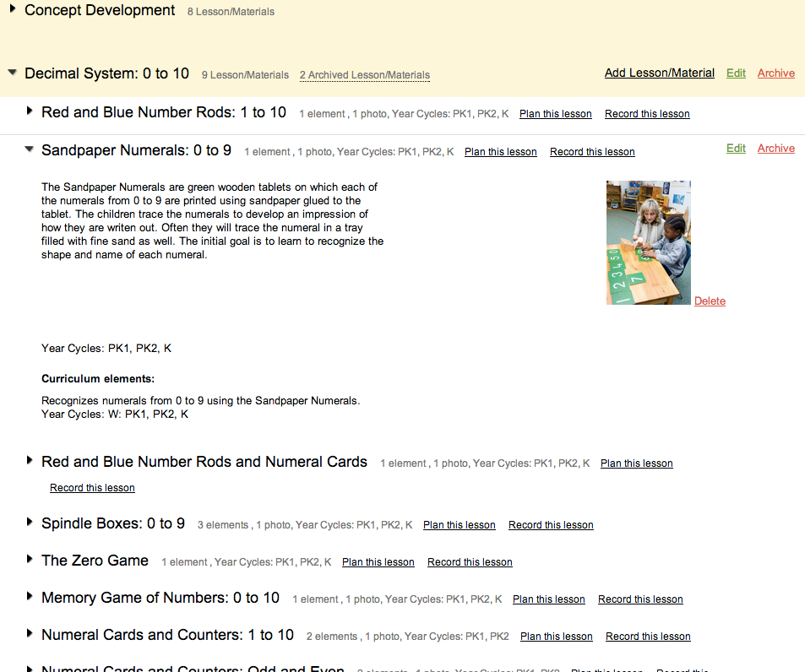
Task: Plan the Spindle Boxes lesson
Action: click(459, 525)
